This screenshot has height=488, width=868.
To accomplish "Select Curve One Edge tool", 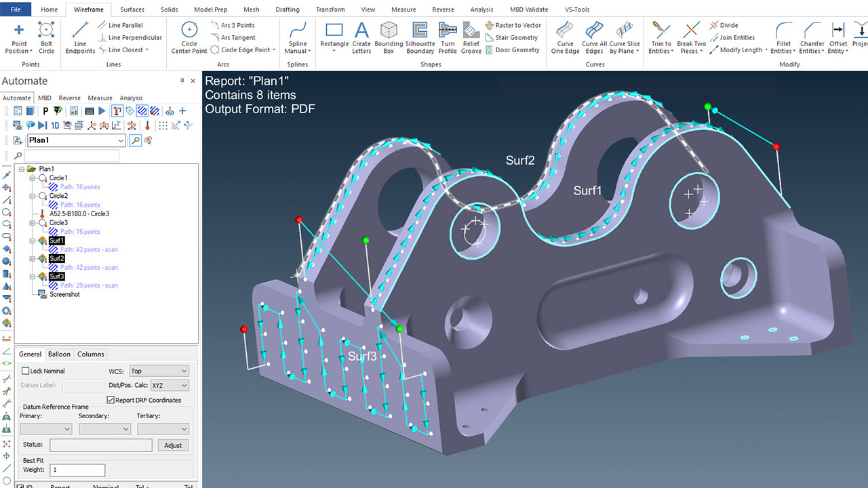I will click(x=566, y=39).
